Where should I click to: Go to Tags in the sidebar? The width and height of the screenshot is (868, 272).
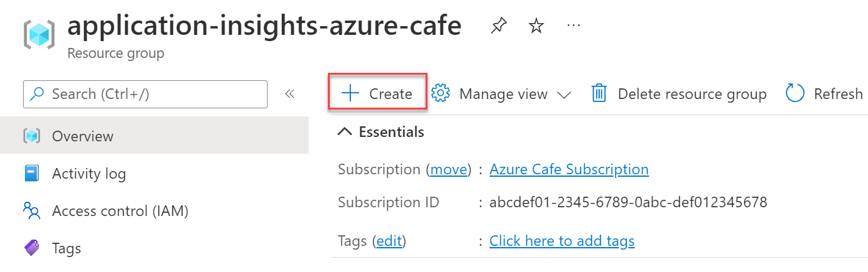(67, 248)
